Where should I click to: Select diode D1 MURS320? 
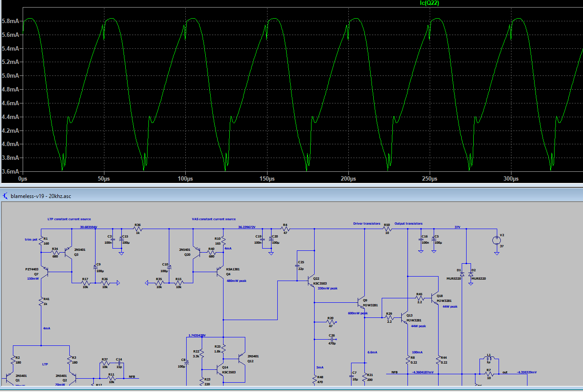(462, 275)
